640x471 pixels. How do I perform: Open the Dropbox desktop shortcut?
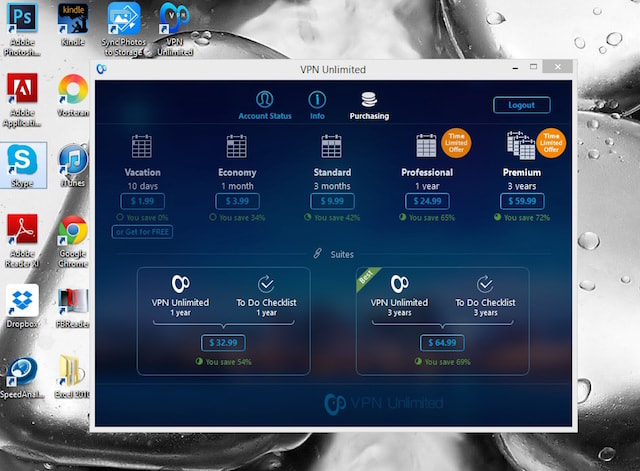pos(22,307)
